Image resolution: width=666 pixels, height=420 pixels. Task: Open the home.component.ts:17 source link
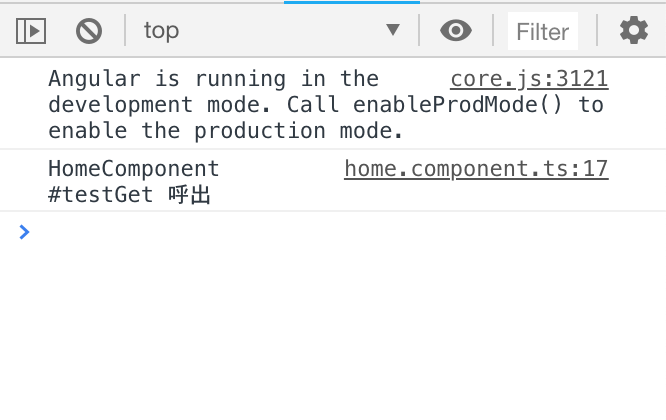pos(476,169)
